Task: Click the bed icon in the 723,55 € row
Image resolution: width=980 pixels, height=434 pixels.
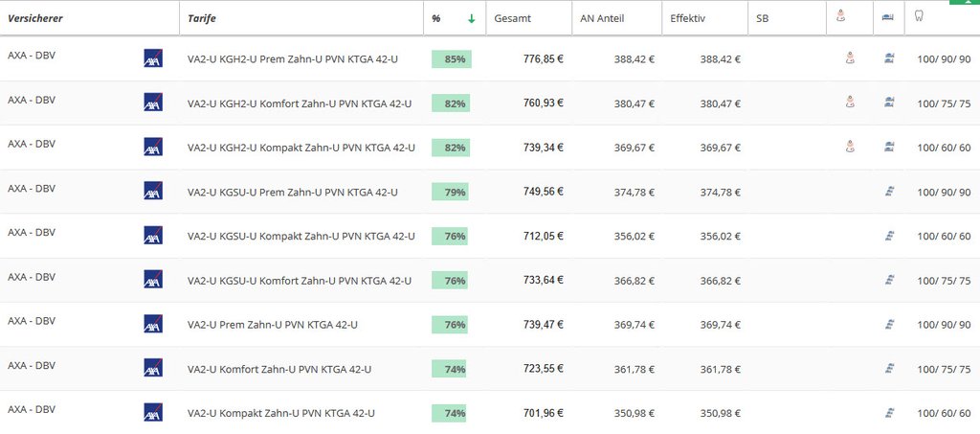Action: pyautogui.click(x=889, y=369)
